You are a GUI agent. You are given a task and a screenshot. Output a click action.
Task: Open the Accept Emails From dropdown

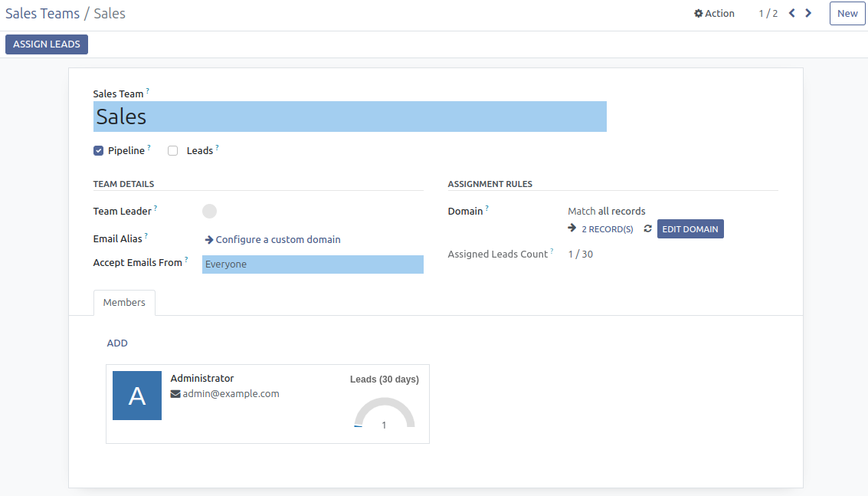(313, 264)
